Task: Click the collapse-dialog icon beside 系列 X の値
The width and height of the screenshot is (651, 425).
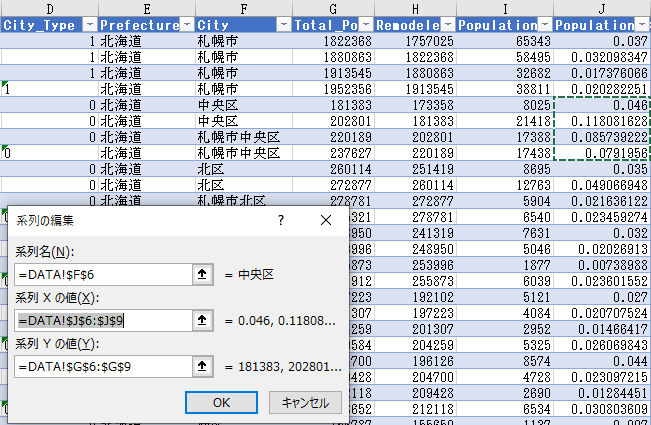Action: 203,320
